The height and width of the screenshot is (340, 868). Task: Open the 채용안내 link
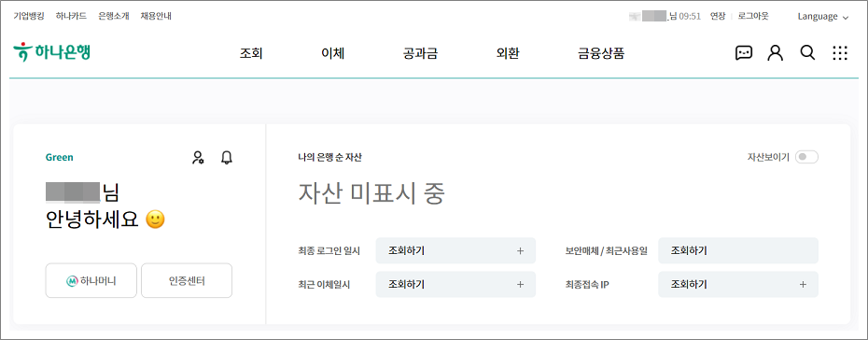tap(156, 16)
